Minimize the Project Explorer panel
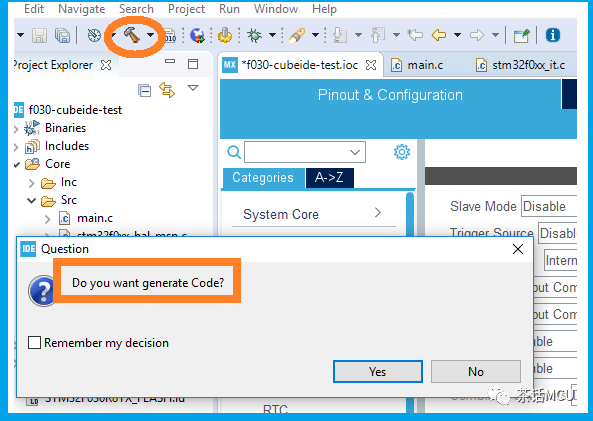The height and width of the screenshot is (421, 593). click(x=170, y=61)
